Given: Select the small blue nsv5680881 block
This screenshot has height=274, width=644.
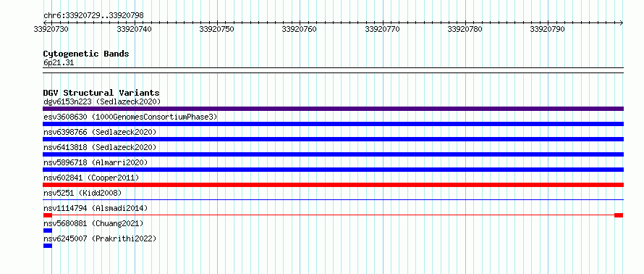Looking at the screenshot, I should [x=48, y=231].
